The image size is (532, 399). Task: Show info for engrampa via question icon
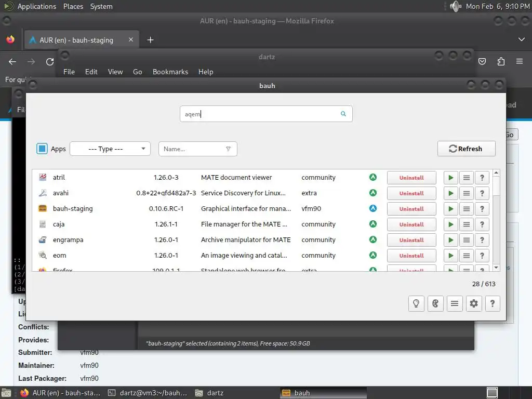[x=482, y=240]
